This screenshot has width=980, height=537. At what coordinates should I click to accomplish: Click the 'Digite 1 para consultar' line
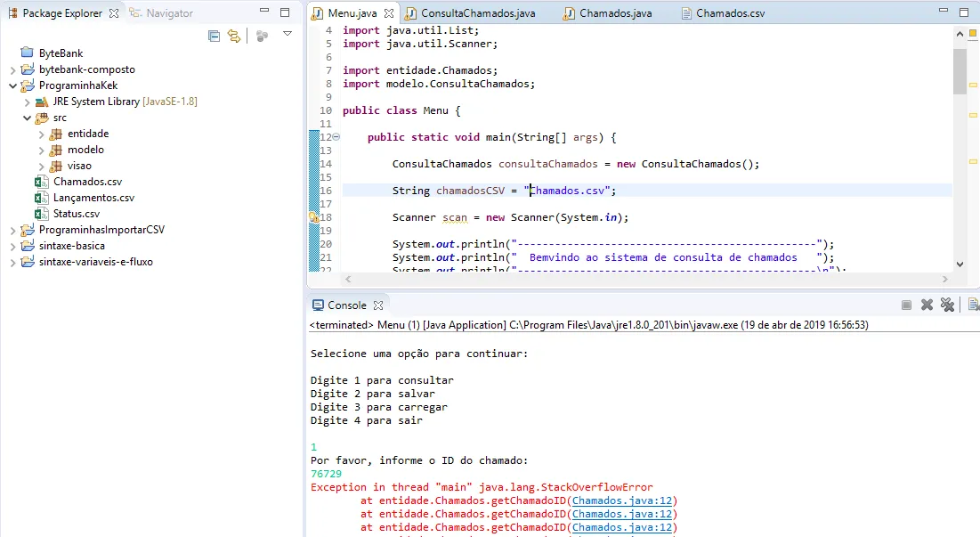pos(382,381)
